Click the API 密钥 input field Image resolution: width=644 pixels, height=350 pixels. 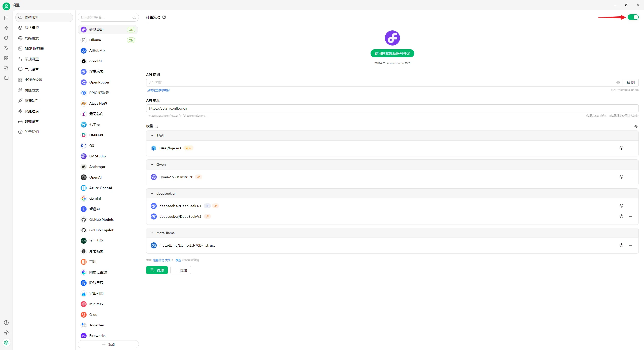[377, 83]
